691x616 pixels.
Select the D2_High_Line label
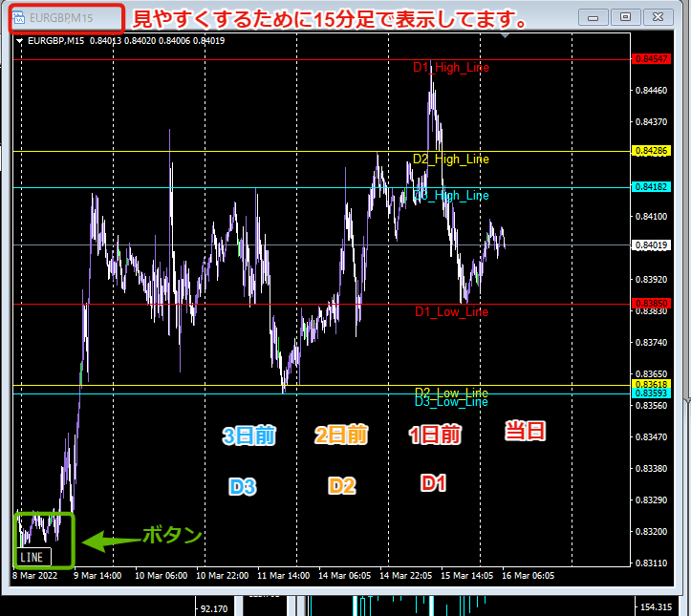point(451,159)
